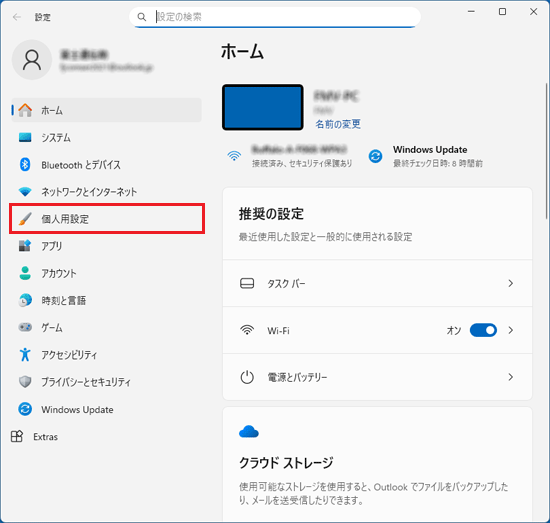
Task: Open the Extras grid icon
Action: 17,436
